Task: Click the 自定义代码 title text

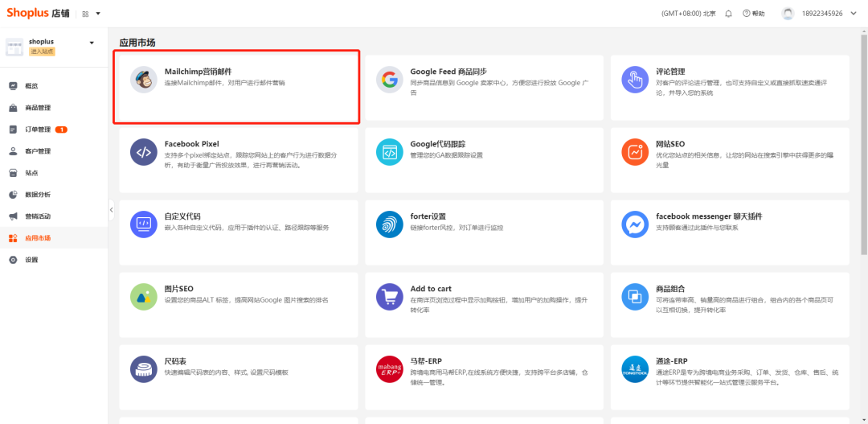Action: pyautogui.click(x=182, y=216)
